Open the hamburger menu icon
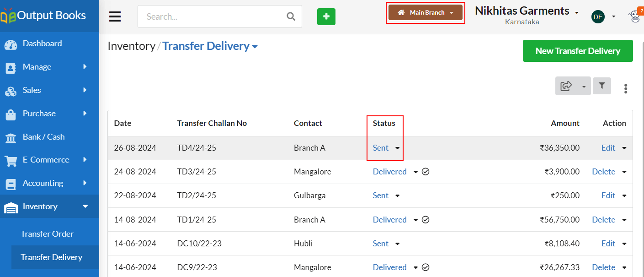Viewport: 644px width, 277px height. pyautogui.click(x=115, y=16)
